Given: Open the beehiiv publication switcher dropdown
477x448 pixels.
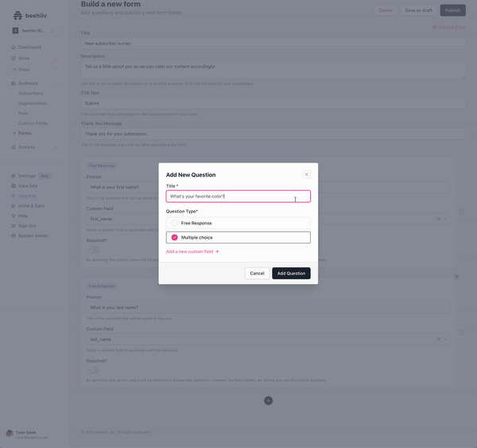Looking at the screenshot, I should click(33, 30).
